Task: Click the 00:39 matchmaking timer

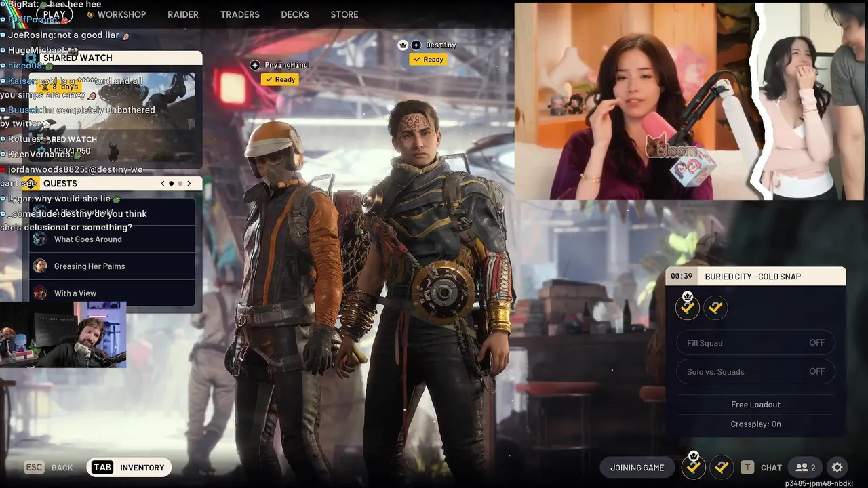Action: tap(682, 277)
